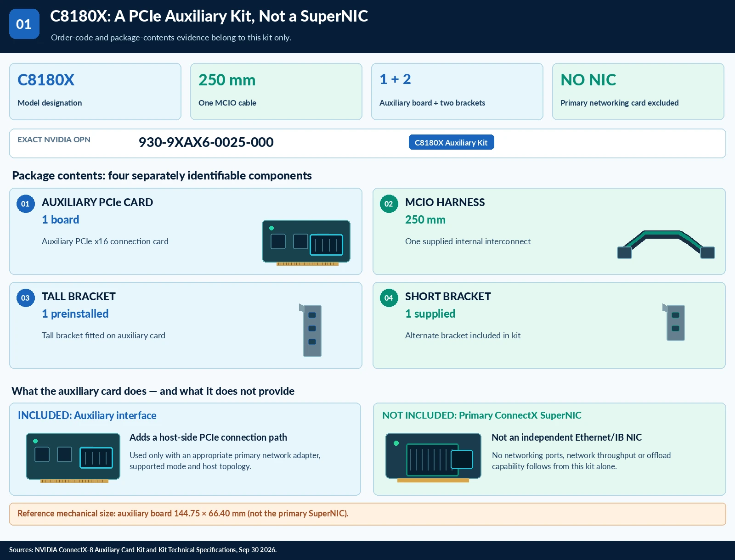Click Alternate bracket included in kit text

tap(463, 336)
